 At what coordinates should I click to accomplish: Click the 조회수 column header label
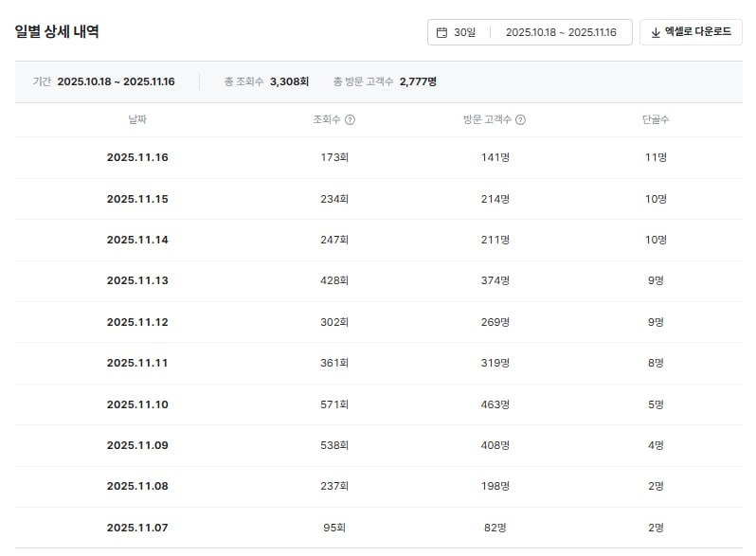[327, 120]
